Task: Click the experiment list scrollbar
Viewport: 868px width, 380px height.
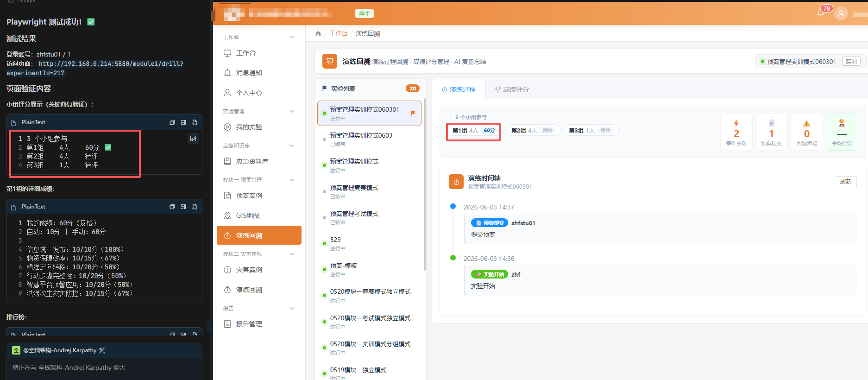Action: pyautogui.click(x=425, y=184)
